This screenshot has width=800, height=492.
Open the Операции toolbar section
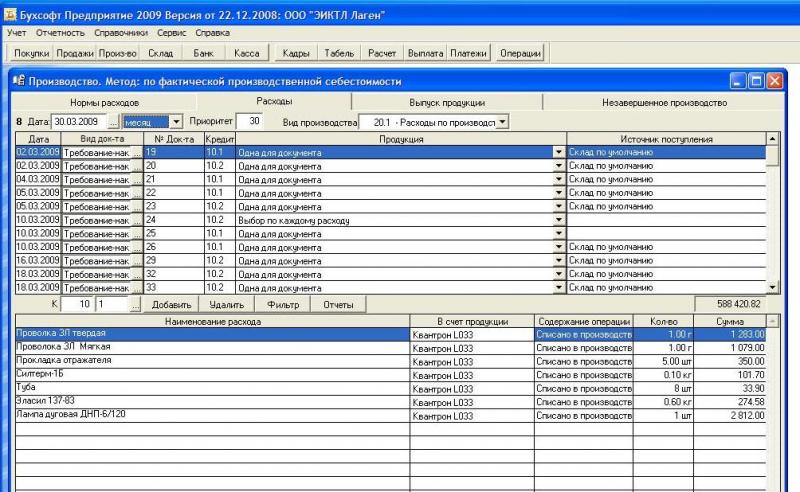520,53
